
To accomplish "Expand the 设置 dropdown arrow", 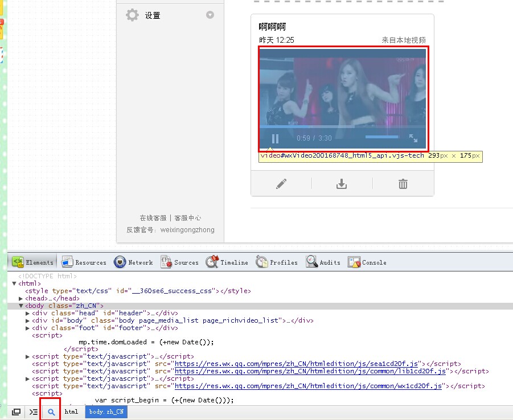I will [x=210, y=15].
